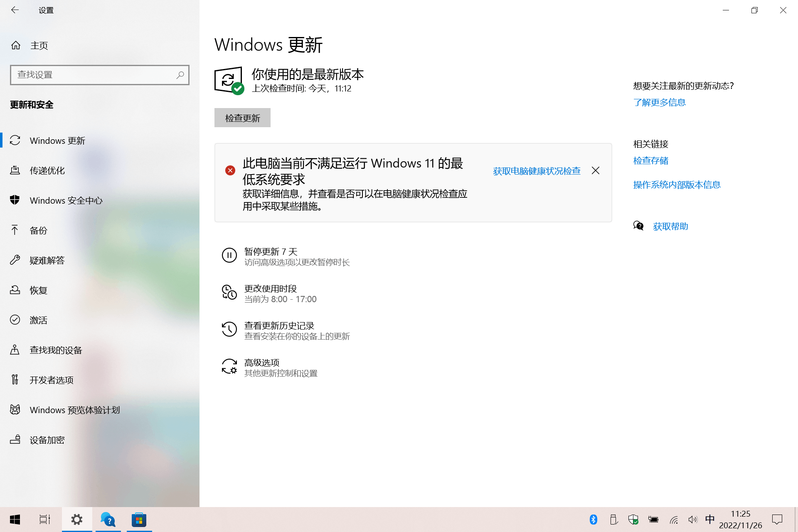Open 高级选项 advanced options

click(261, 362)
